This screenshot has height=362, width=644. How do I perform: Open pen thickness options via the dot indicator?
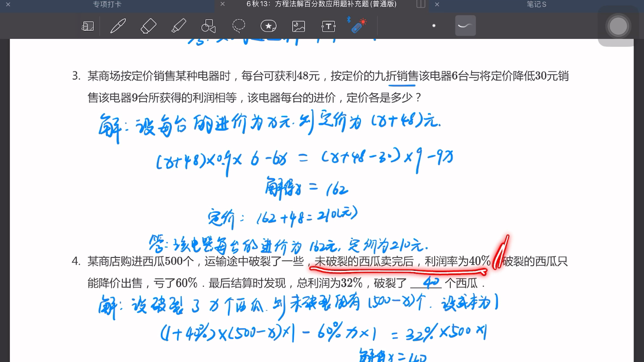(x=433, y=25)
